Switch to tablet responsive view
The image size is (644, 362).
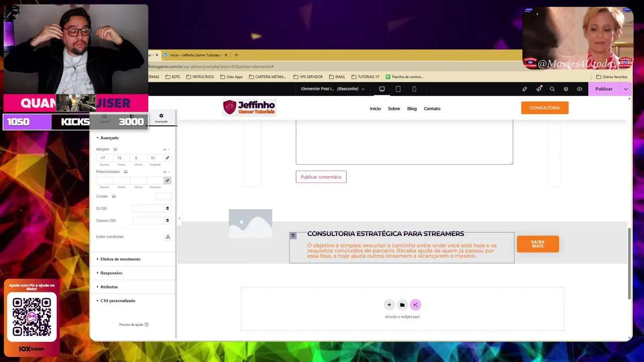coord(398,89)
